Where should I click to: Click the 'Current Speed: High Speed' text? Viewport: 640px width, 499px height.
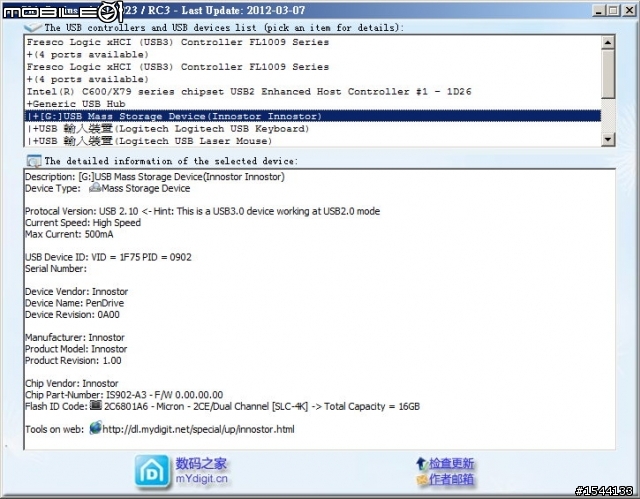pyautogui.click(x=83, y=223)
